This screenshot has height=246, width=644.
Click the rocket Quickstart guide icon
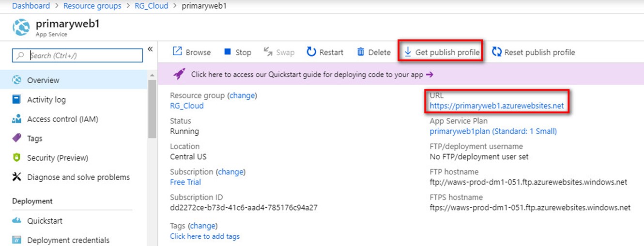(x=180, y=74)
